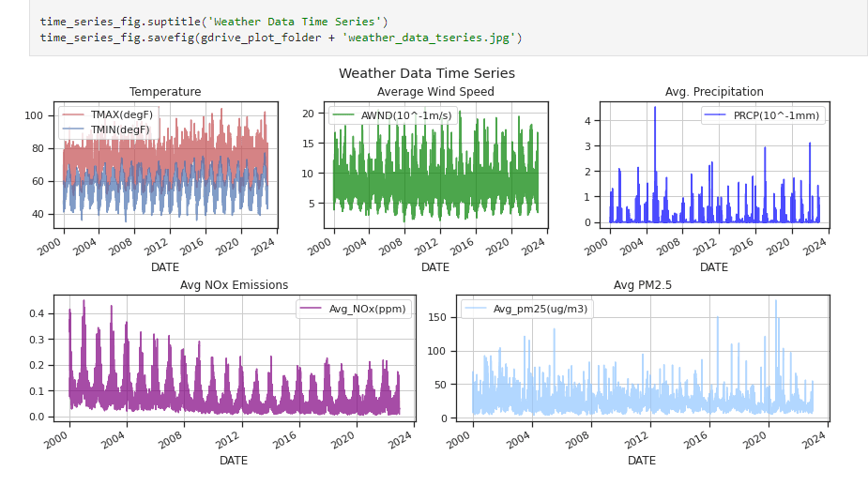Click the 2012 tick on NOx plot
Viewport: 868px width, 486px height.
tap(228, 440)
